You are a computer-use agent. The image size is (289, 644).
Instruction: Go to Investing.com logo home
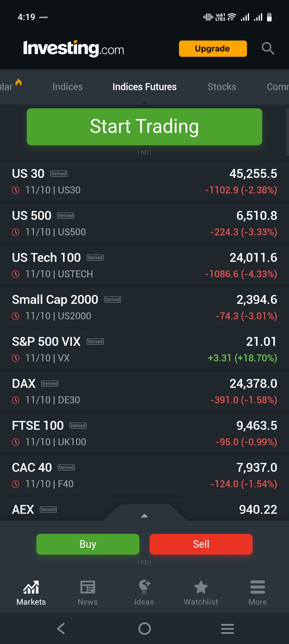[74, 49]
